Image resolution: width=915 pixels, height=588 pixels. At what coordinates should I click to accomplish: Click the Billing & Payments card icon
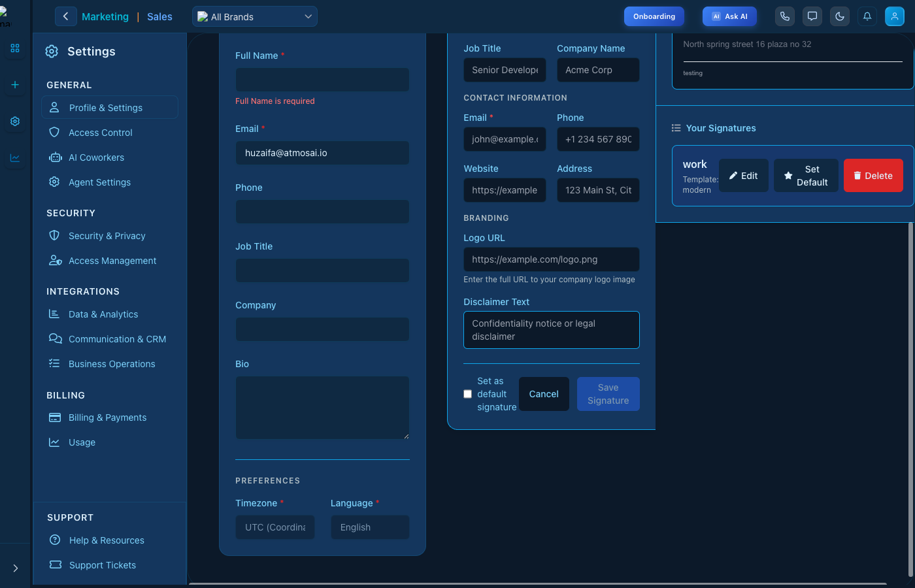[x=55, y=417]
